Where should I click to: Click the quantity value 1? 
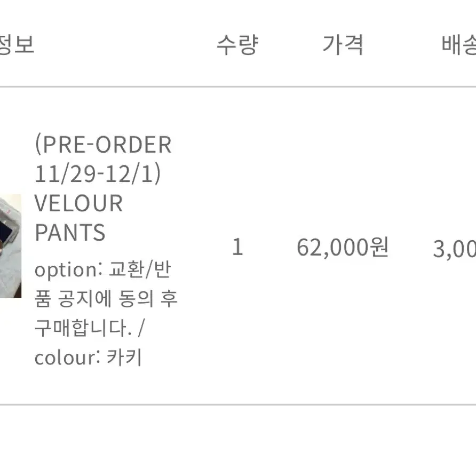(x=237, y=247)
